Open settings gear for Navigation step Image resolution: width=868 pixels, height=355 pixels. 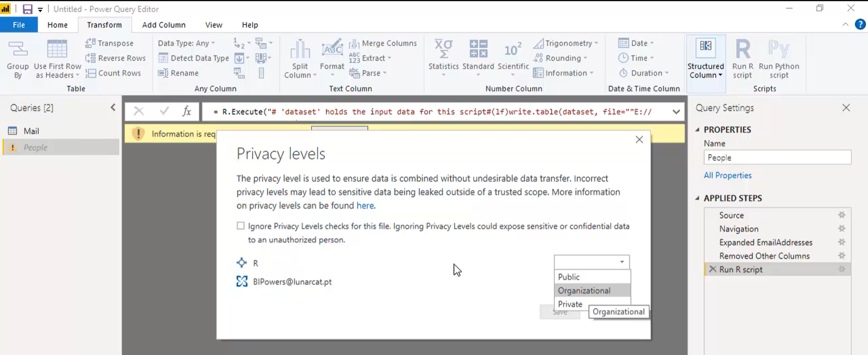(x=842, y=228)
